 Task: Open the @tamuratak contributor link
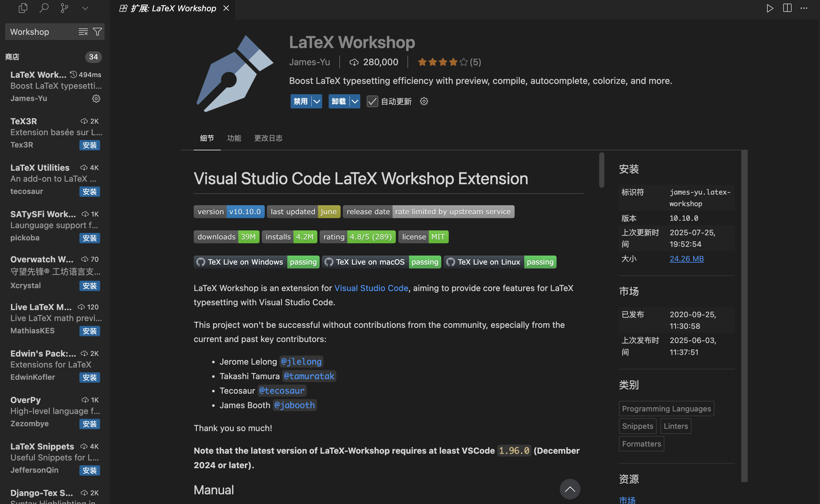(309, 376)
